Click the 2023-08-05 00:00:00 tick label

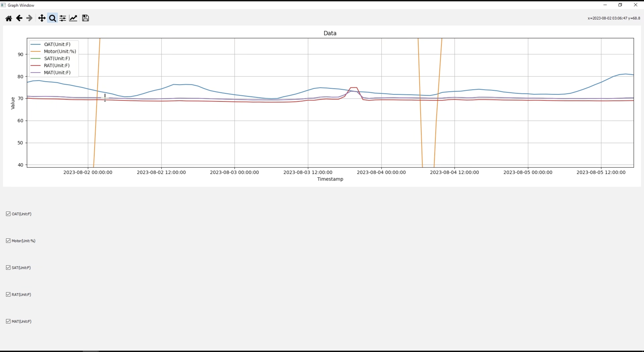528,172
